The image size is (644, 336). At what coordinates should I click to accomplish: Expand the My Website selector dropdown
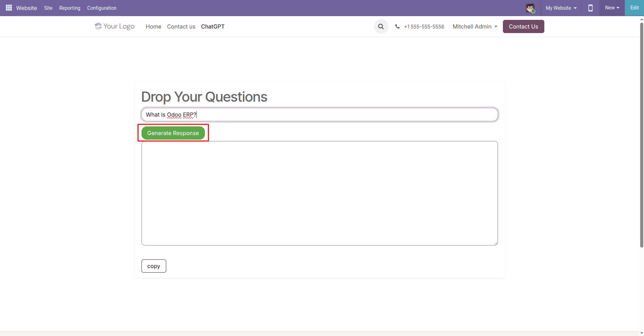(561, 8)
